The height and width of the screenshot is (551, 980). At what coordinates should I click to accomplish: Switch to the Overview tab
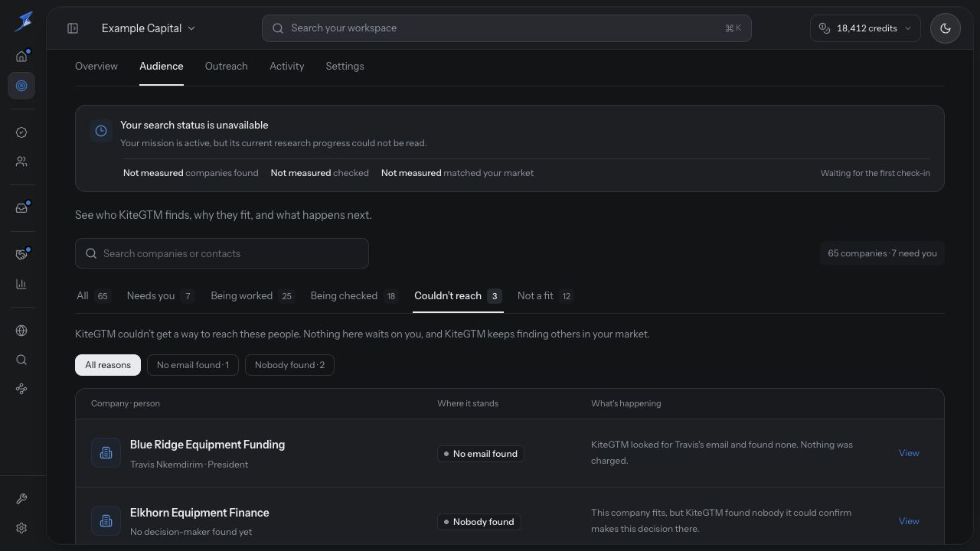[x=96, y=67]
